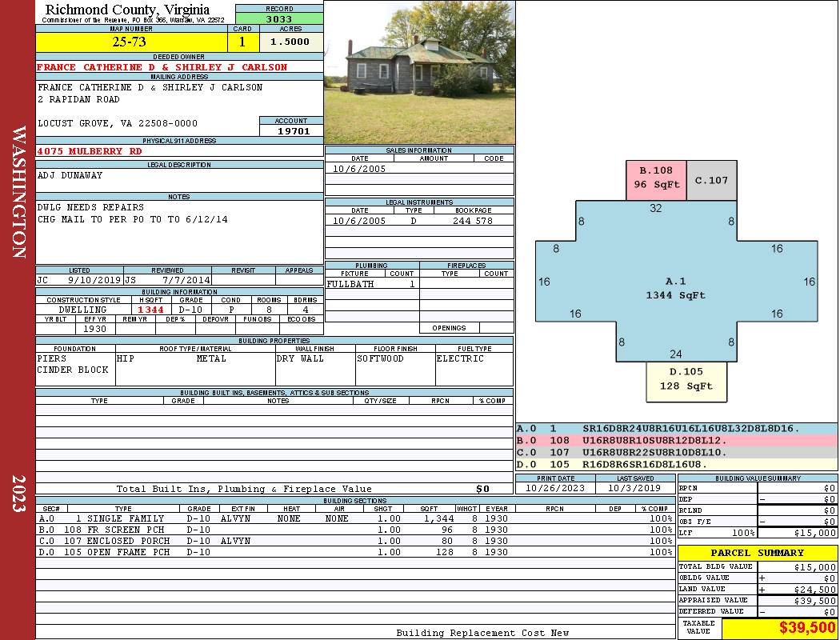Select the record number 3033 field
This screenshot has width=840, height=640.
(x=279, y=18)
